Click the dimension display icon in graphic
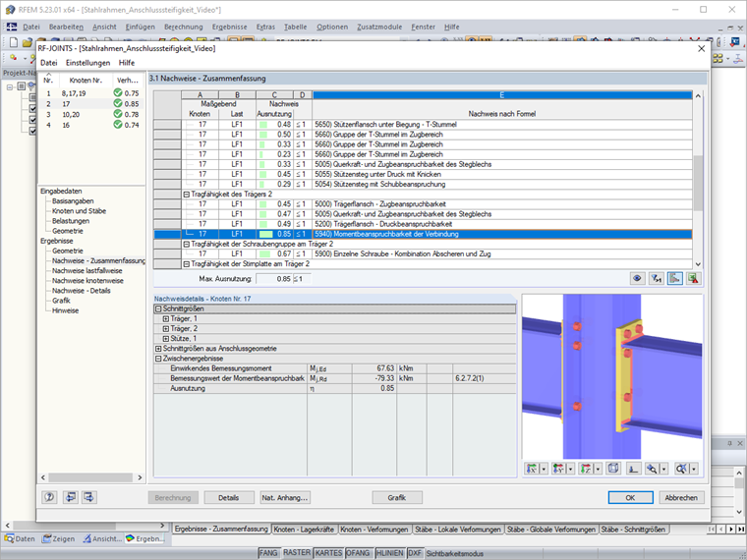 [x=633, y=469]
